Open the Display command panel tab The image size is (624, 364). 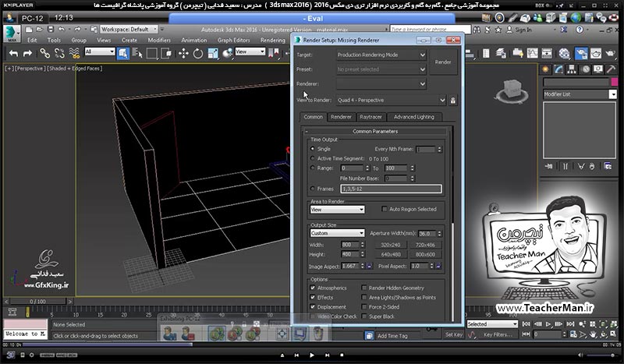pyautogui.click(x=598, y=69)
